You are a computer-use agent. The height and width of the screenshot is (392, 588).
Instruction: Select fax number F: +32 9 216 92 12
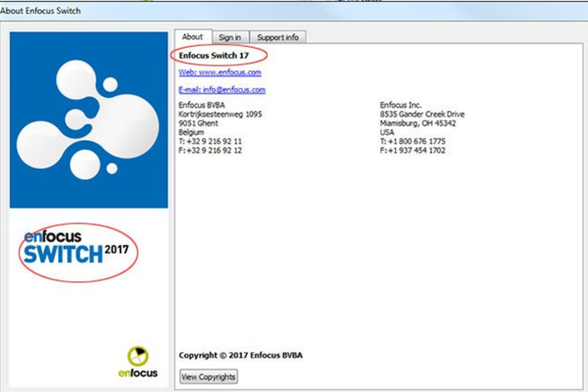[210, 150]
